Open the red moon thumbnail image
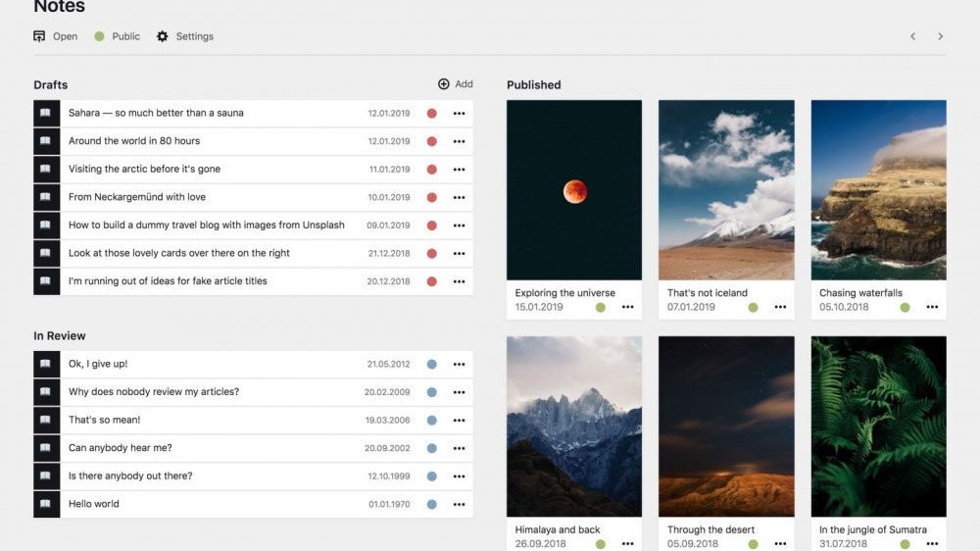980x551 pixels. (x=574, y=190)
